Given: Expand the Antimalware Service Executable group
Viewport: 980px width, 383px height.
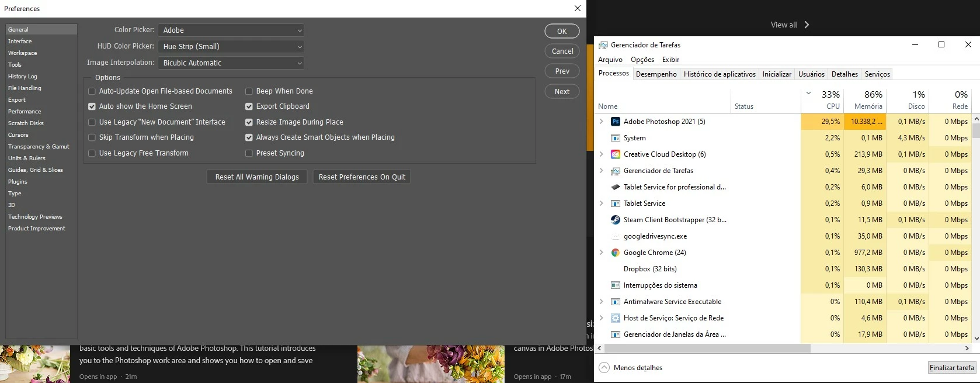Looking at the screenshot, I should [602, 302].
